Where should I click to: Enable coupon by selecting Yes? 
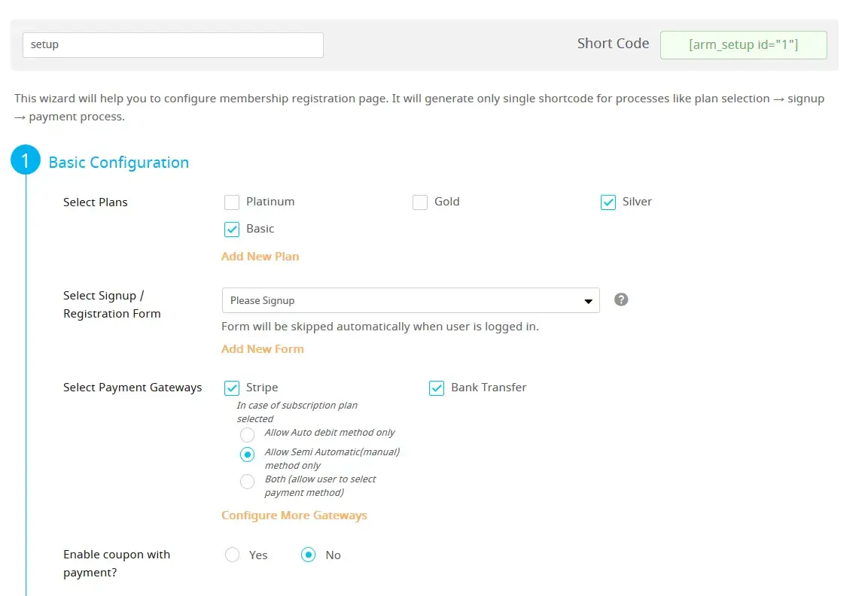click(x=233, y=555)
